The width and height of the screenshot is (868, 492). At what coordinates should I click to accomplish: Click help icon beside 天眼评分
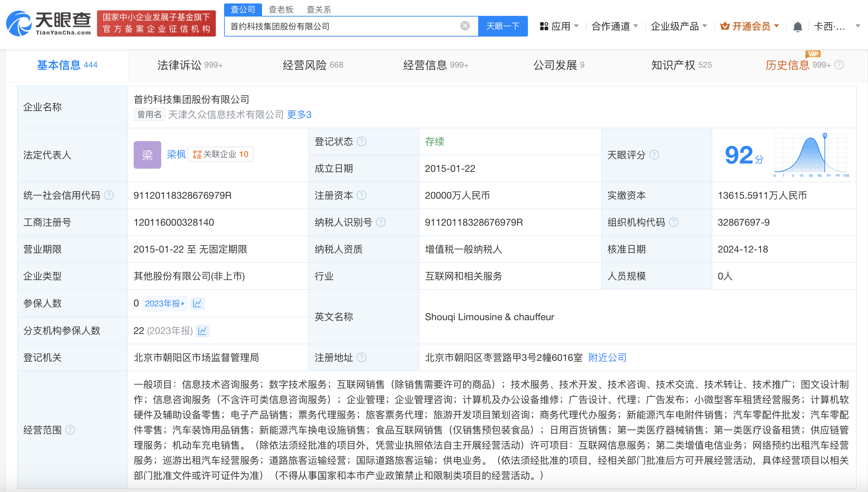click(x=654, y=155)
